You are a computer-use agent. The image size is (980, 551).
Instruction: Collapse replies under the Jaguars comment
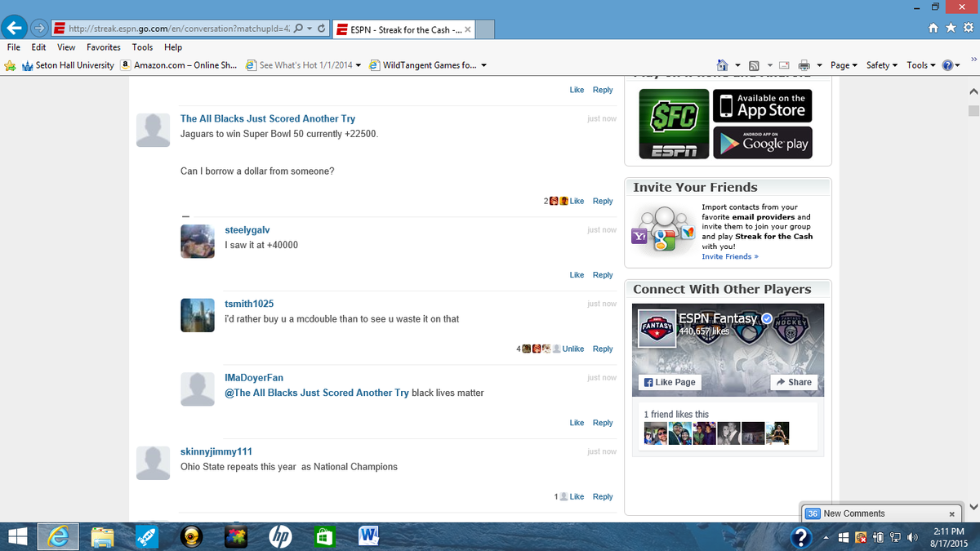point(185,216)
